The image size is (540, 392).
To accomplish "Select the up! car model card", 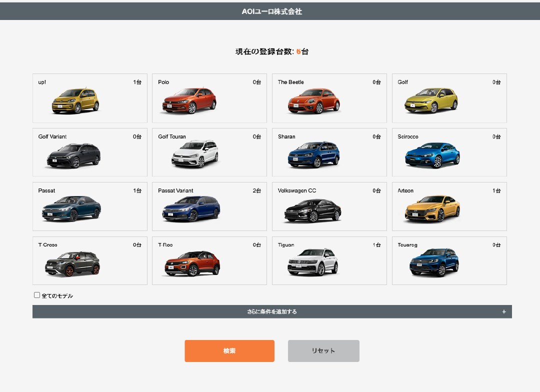I will [90, 98].
